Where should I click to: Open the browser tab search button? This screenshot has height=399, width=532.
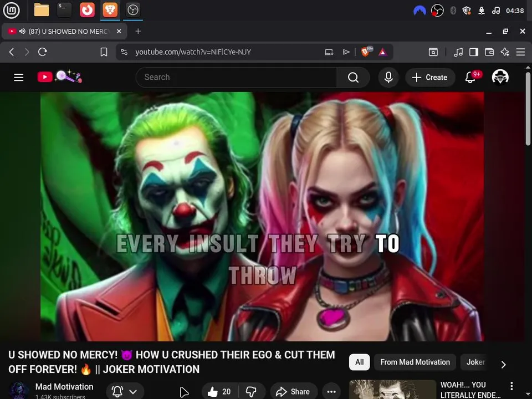pos(433,52)
